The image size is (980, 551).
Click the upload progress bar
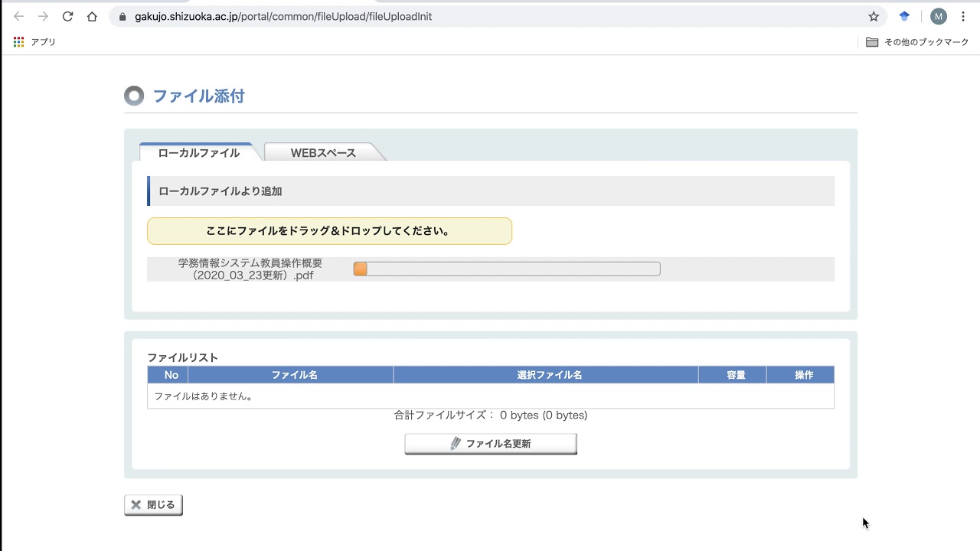pos(506,269)
